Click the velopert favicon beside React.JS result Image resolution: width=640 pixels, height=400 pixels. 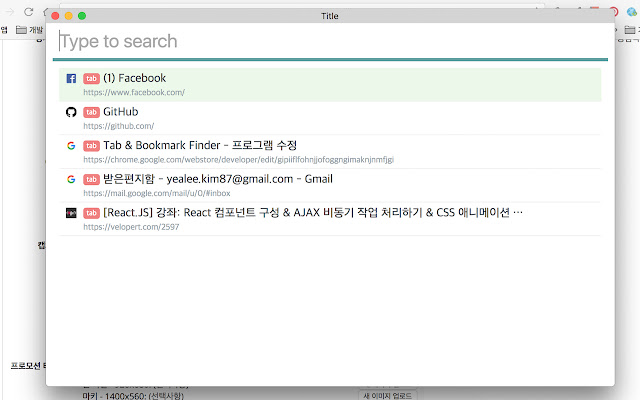click(71, 213)
